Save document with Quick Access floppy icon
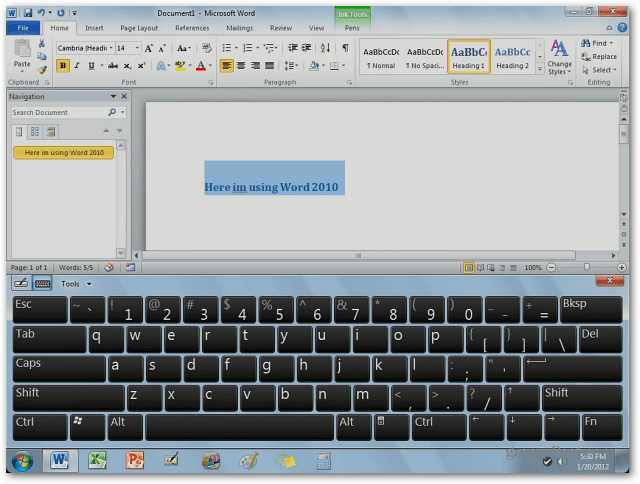640x484 pixels. 28,13
